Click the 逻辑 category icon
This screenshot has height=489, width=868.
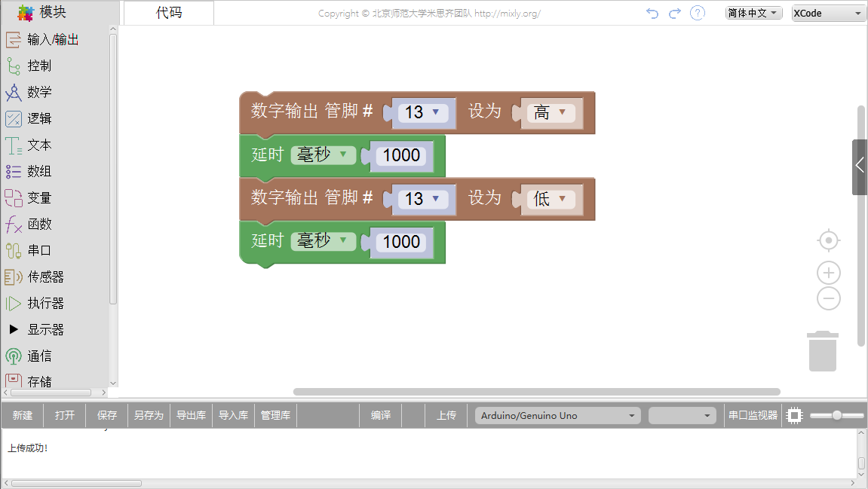(x=14, y=118)
